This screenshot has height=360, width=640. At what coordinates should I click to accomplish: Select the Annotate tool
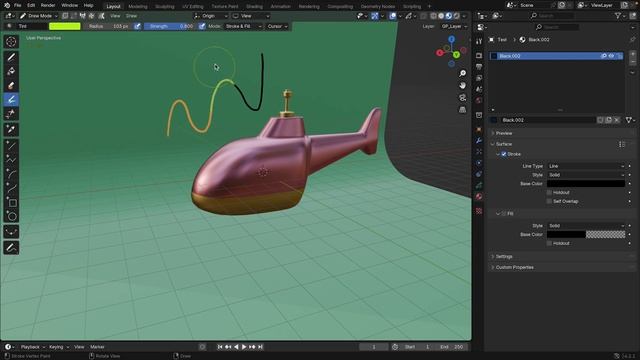[11, 247]
